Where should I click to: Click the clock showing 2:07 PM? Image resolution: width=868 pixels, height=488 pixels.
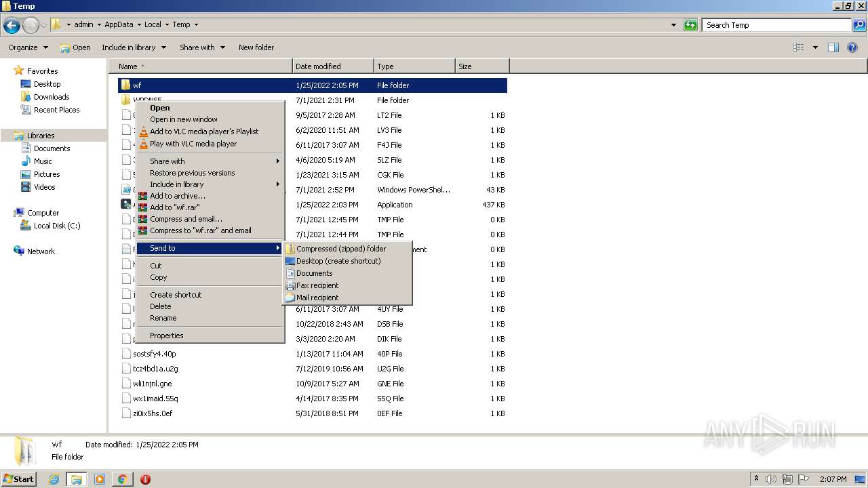tap(833, 479)
